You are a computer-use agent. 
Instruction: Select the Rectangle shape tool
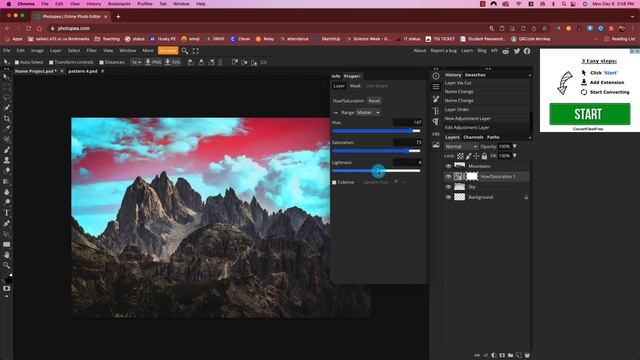[x=7, y=244]
